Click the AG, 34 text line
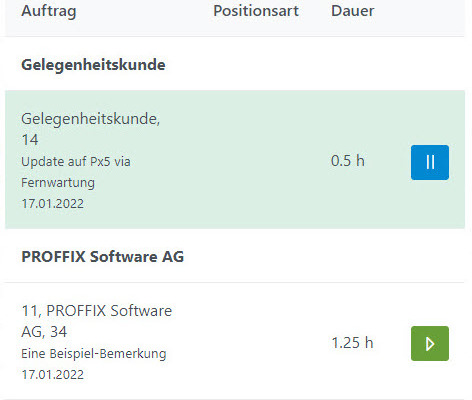This screenshot has width=472, height=400. 44,332
